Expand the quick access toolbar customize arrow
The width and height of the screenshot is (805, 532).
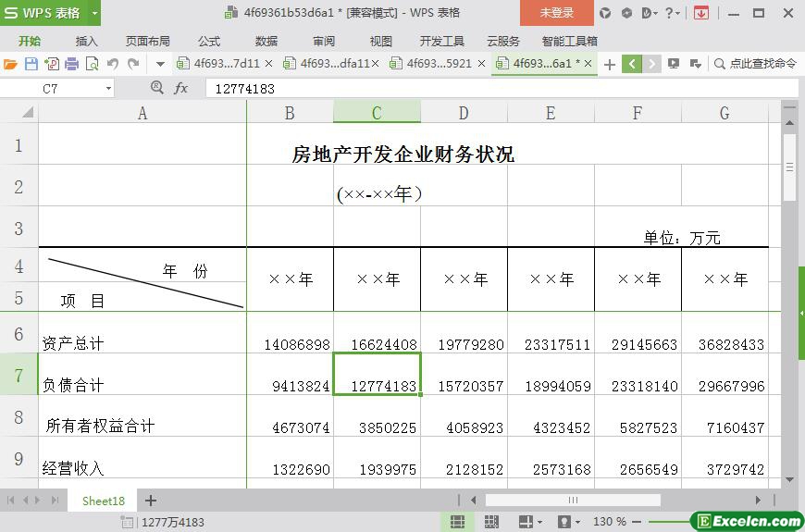point(160,64)
